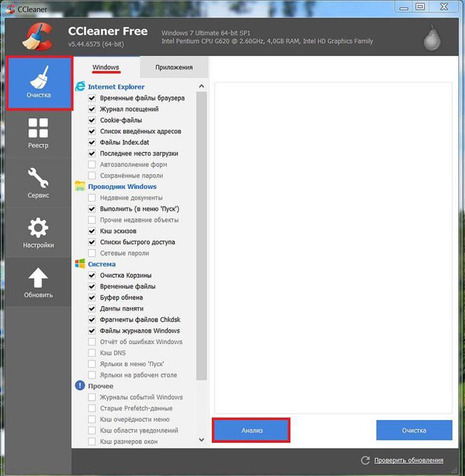The height and width of the screenshot is (476, 465).
Task: Enable Ярлыки на рабочем столе
Action: (92, 375)
